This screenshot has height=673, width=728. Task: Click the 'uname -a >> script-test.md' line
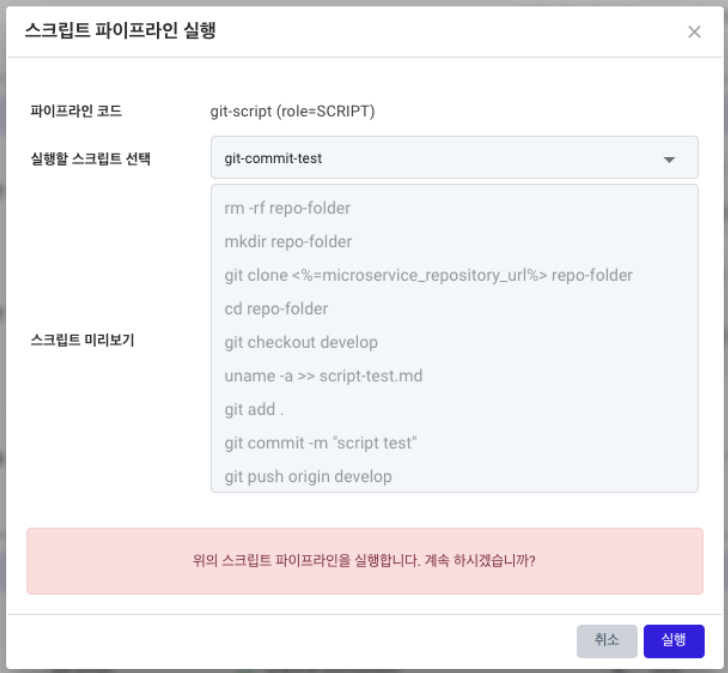[323, 376]
